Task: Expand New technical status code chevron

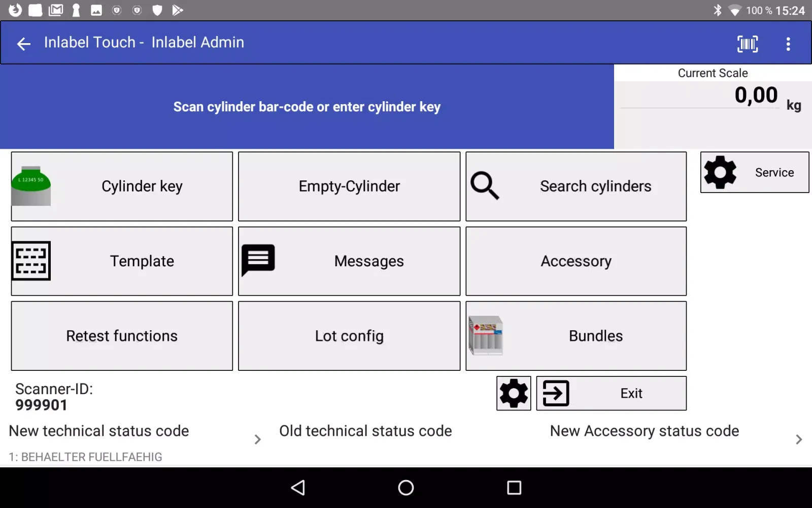Action: pos(257,439)
